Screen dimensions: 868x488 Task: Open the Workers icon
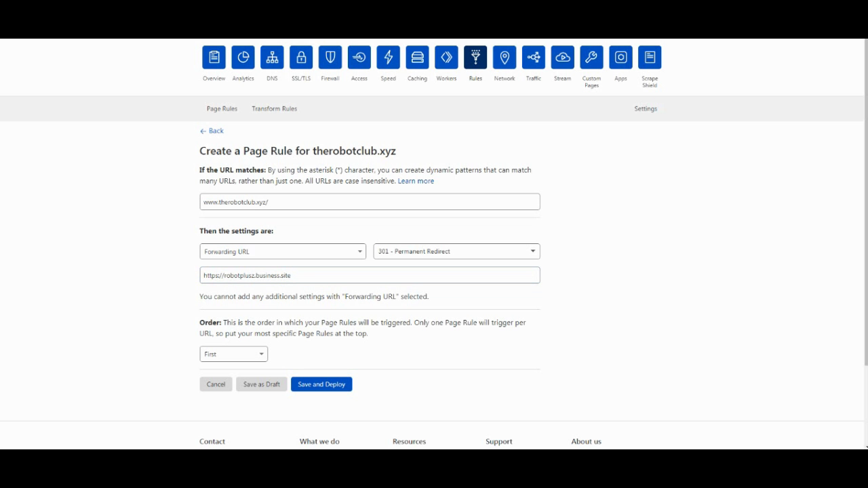pyautogui.click(x=446, y=58)
